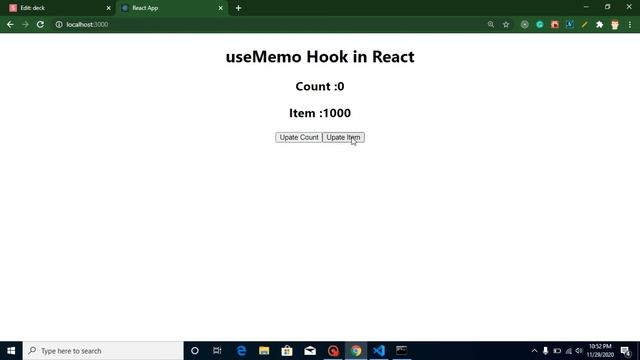This screenshot has height=360, width=640.
Task: Click the Upate Count button
Action: coord(298,138)
